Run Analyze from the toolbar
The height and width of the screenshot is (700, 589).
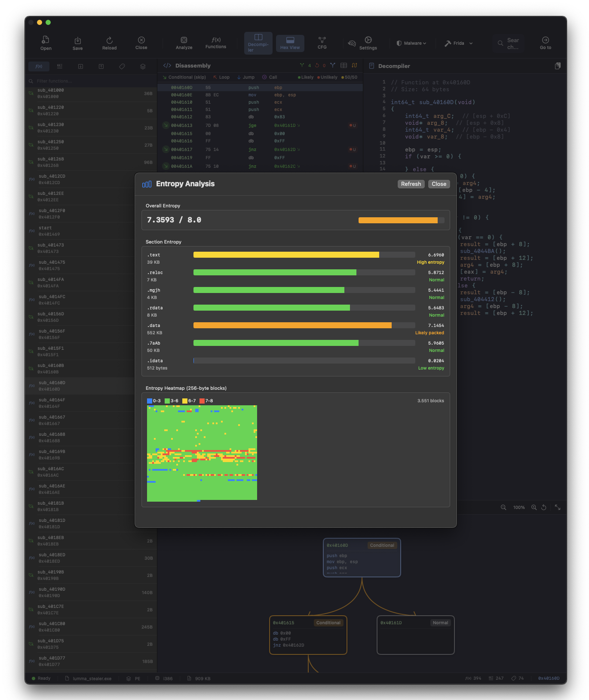tap(184, 43)
